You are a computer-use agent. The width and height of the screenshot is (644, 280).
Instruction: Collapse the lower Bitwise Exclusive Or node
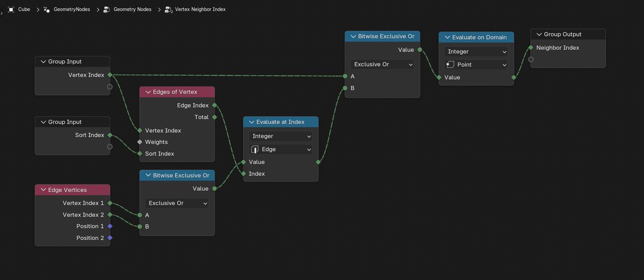coord(147,175)
